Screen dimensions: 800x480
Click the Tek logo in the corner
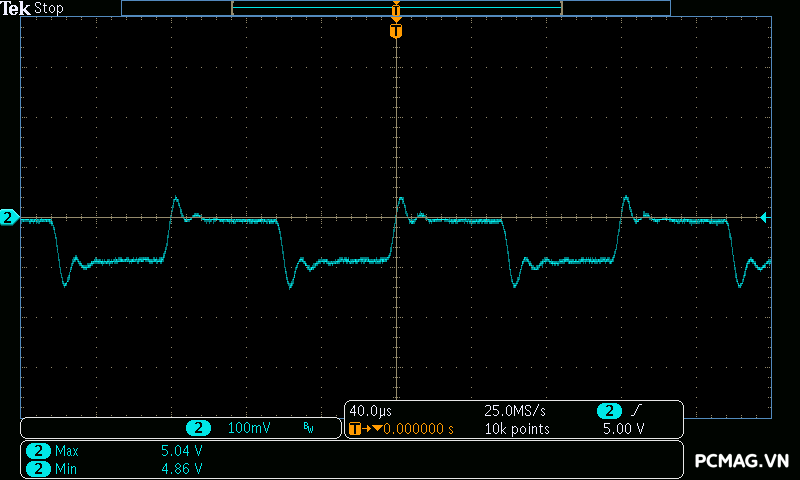point(16,8)
